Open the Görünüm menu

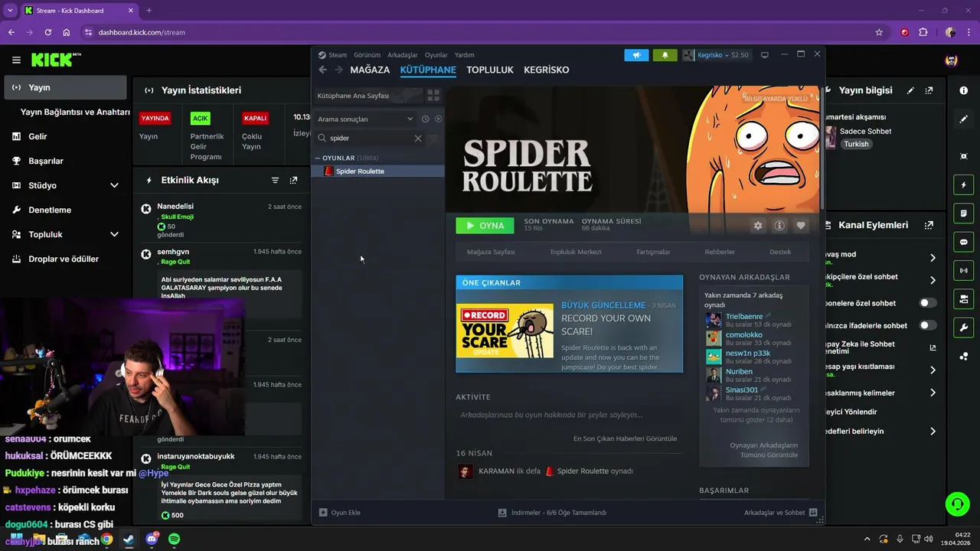pyautogui.click(x=367, y=55)
